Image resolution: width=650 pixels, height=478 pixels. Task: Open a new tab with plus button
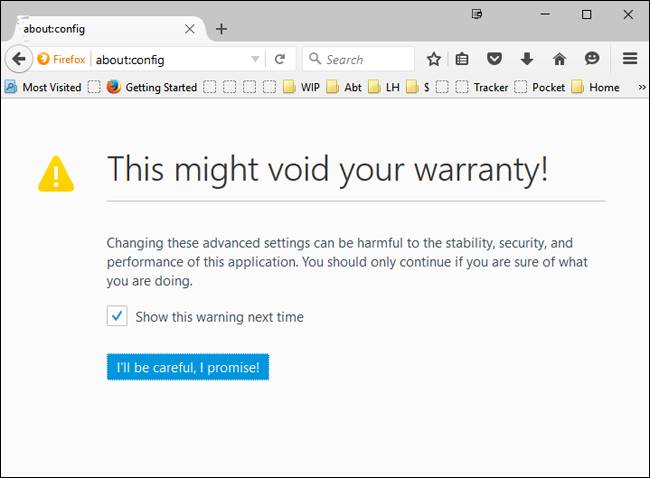[x=221, y=29]
